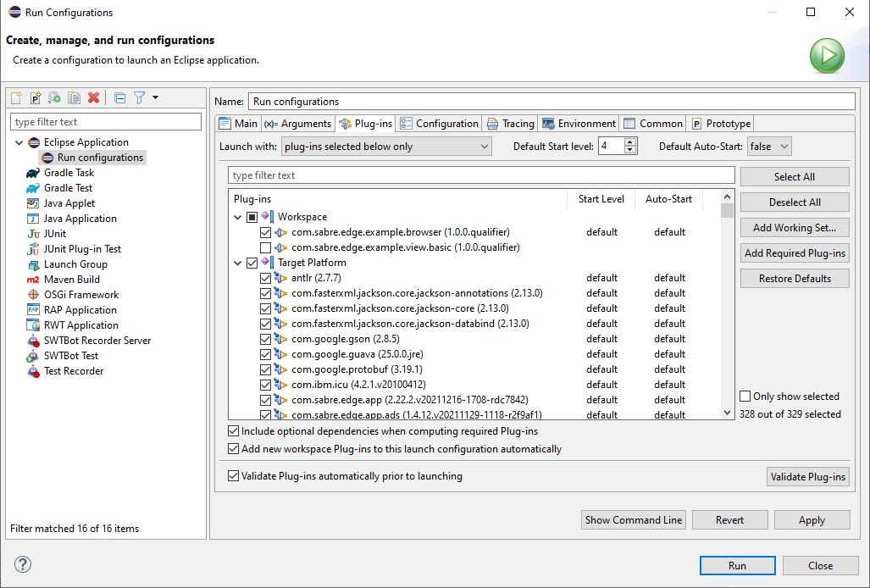Open the filter toolbar dropdown arrow

pos(155,97)
